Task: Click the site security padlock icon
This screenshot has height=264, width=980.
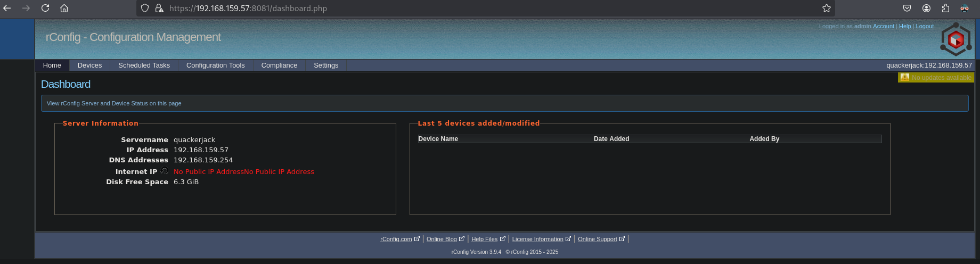Action: [159, 8]
